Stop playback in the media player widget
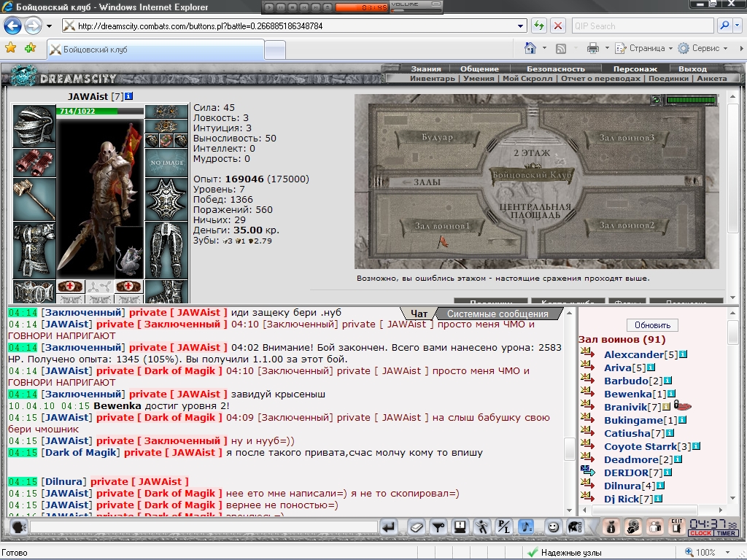This screenshot has height=560, width=747. coord(292,7)
